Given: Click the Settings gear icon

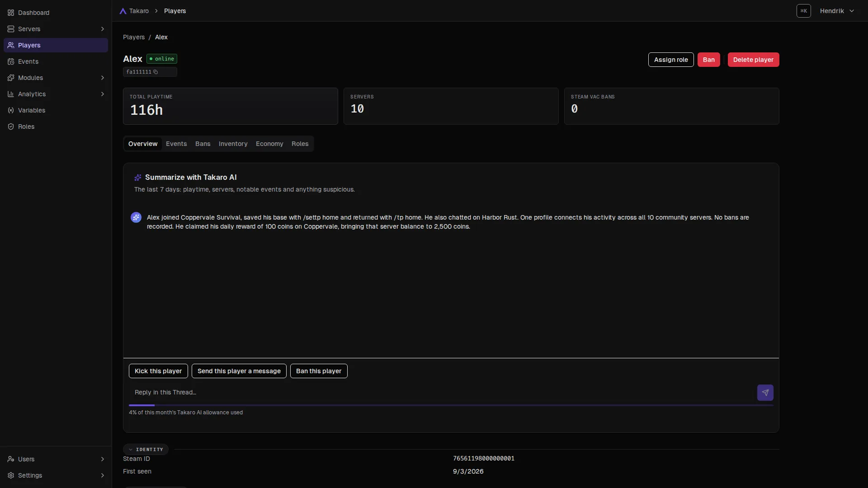Looking at the screenshot, I should coord(11,475).
